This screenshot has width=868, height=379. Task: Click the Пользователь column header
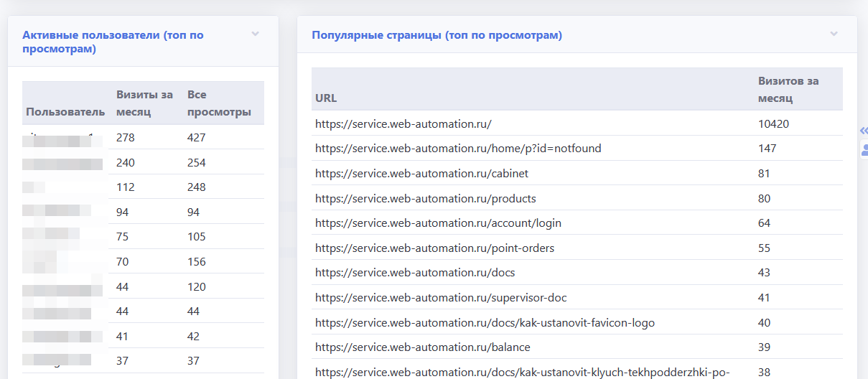click(x=65, y=112)
